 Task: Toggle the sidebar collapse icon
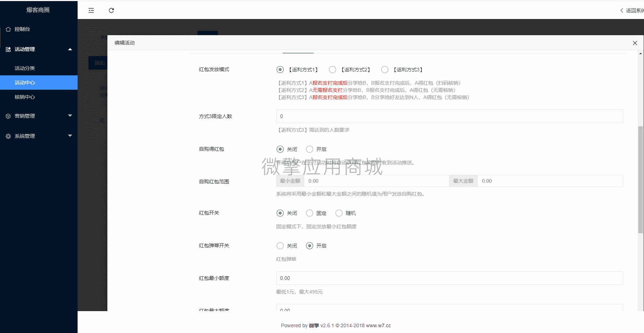[91, 10]
